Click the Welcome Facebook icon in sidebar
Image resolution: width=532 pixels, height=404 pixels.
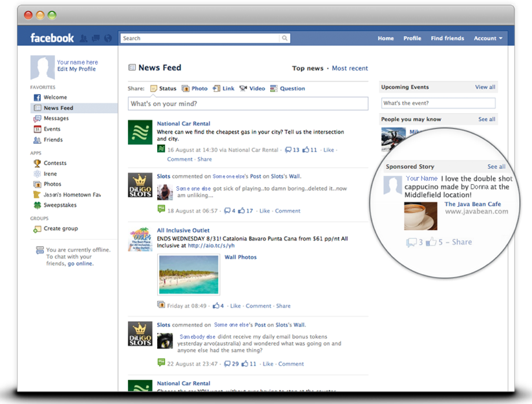[x=37, y=98]
